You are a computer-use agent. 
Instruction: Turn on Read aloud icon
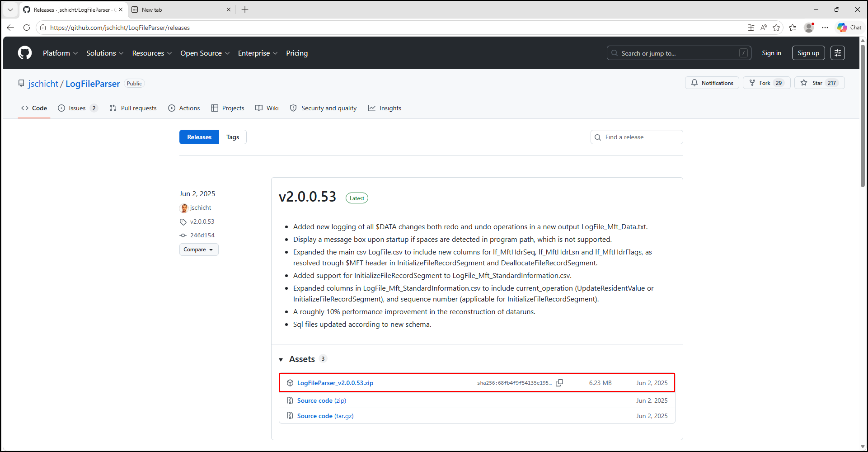764,28
